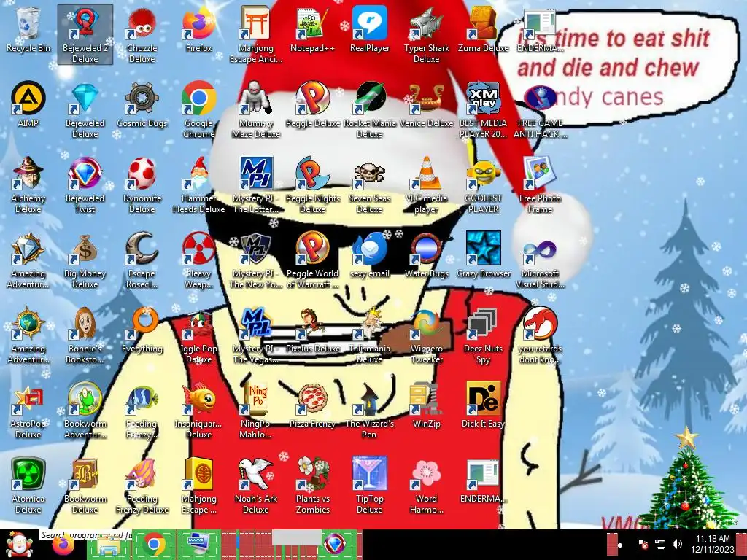The image size is (747, 560).
Task: Open Bejeweled Twist shortcut
Action: click(x=85, y=184)
